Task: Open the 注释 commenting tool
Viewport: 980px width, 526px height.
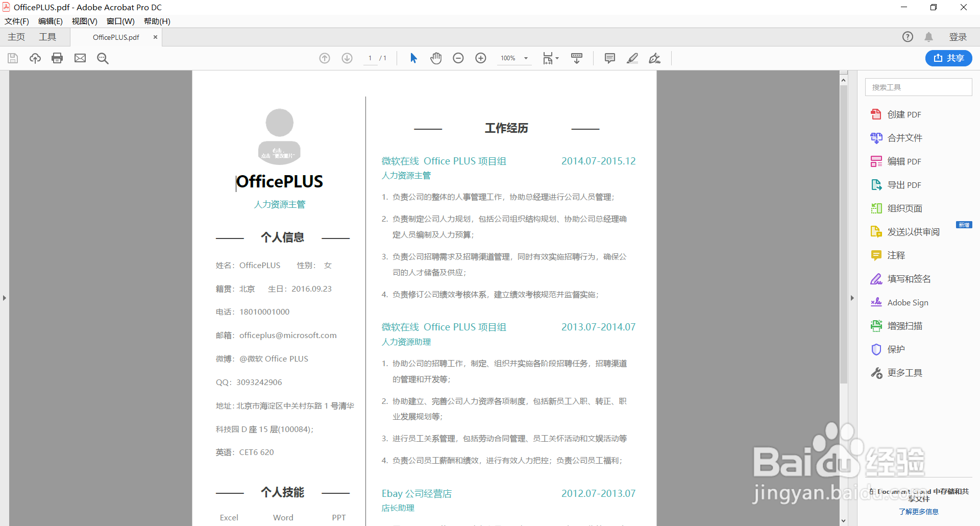Action: (x=895, y=255)
